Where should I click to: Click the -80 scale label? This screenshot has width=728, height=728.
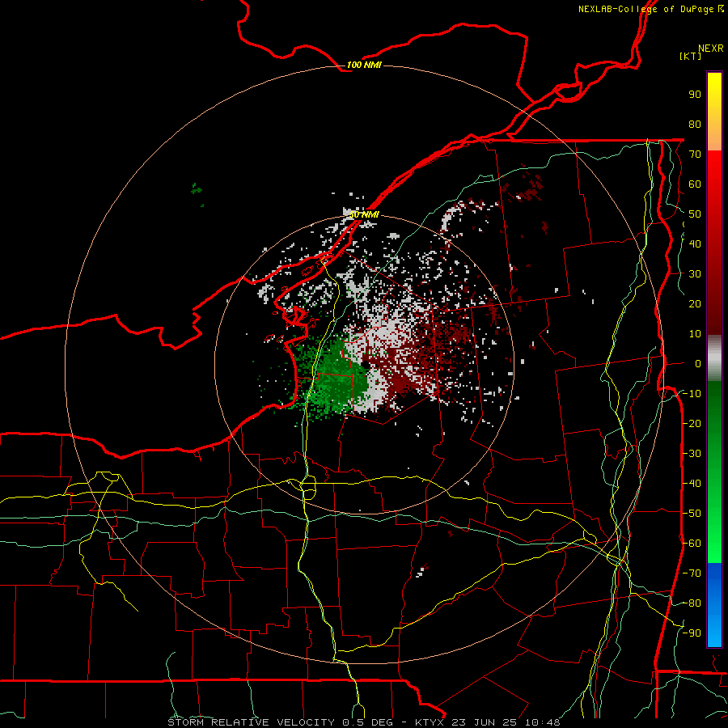click(692, 603)
